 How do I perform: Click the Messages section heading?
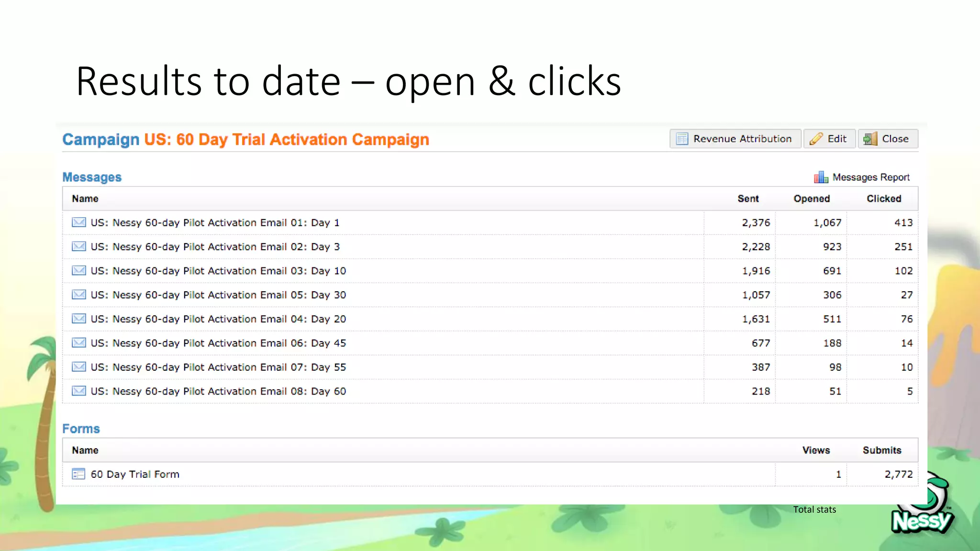[x=92, y=177]
